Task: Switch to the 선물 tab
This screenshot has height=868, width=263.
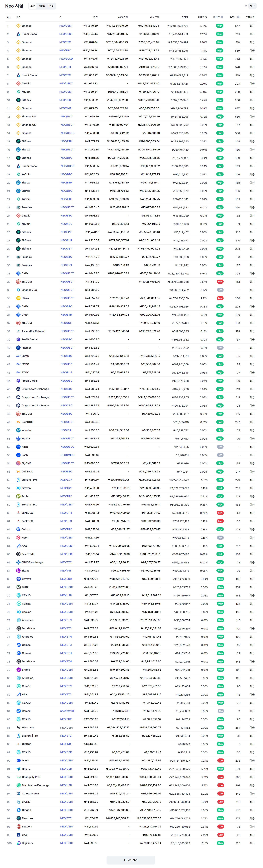Action: (51, 6)
